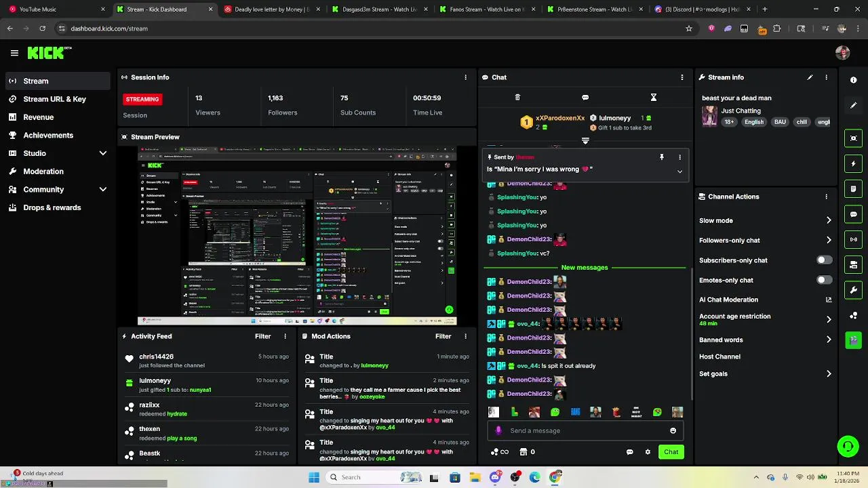Viewport: 868px width, 488px height.
Task: Click the green Chat send button
Action: tap(671, 452)
